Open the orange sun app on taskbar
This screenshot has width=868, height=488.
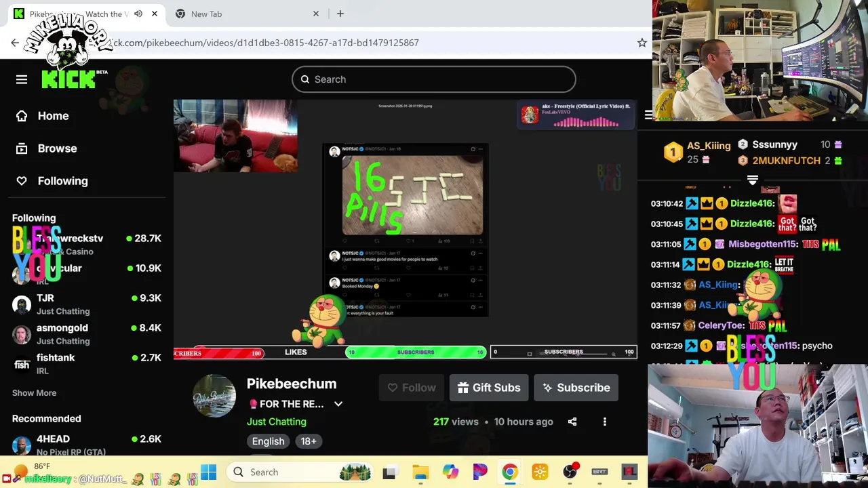pos(540,472)
